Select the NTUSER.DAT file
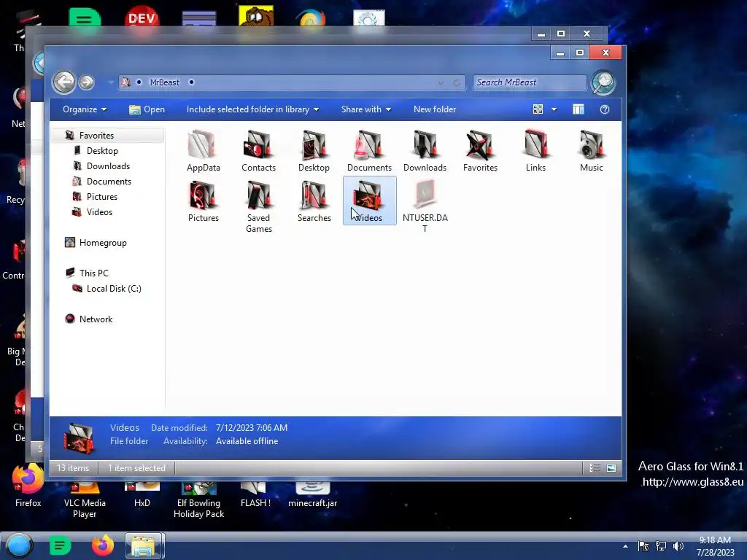Viewport: 747px width, 560px height. [425, 206]
